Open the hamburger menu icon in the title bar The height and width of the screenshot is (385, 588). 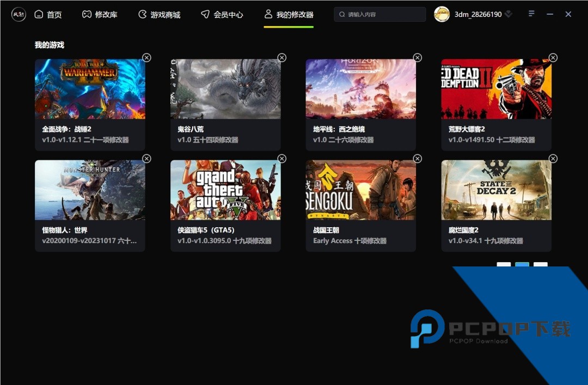(x=531, y=14)
